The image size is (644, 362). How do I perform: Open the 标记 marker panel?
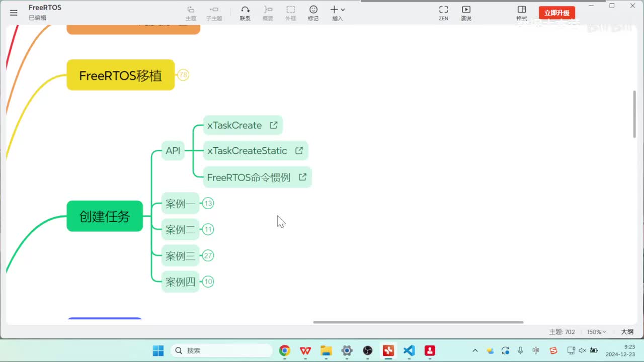click(x=313, y=13)
